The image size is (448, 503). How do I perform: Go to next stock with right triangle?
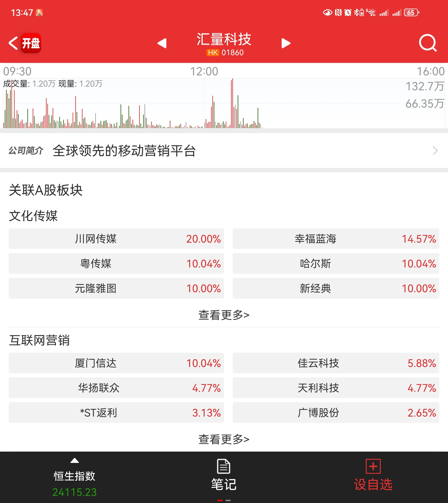286,43
